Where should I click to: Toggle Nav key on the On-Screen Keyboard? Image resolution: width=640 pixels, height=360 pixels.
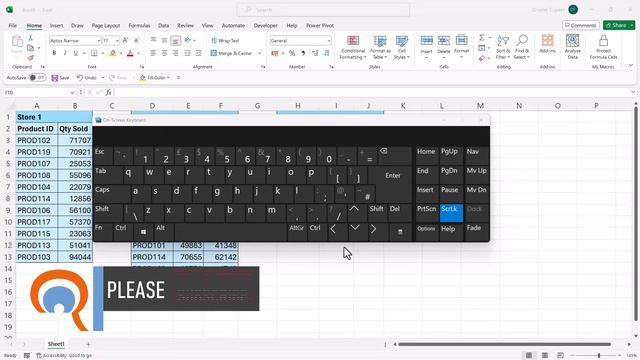(x=476, y=156)
